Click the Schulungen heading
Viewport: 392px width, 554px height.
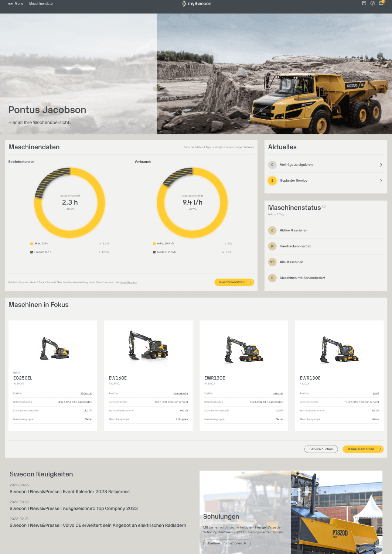tap(221, 517)
